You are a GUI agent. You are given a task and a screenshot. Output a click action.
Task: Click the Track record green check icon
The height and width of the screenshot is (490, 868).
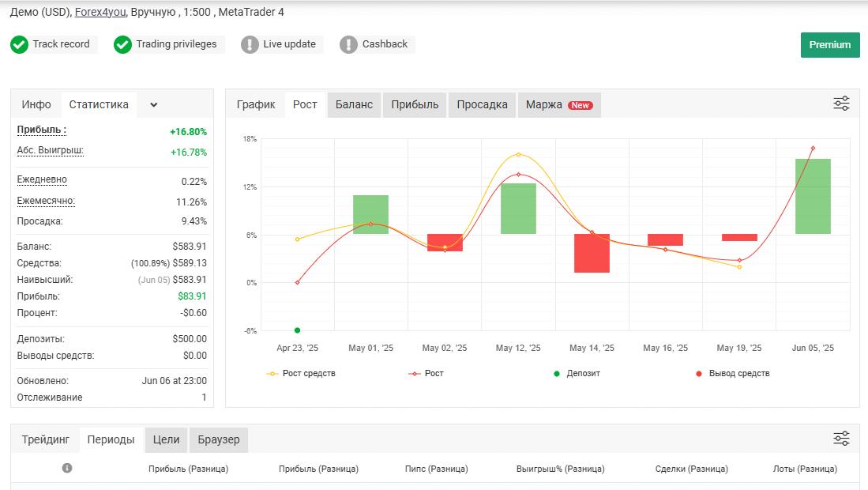(x=20, y=44)
